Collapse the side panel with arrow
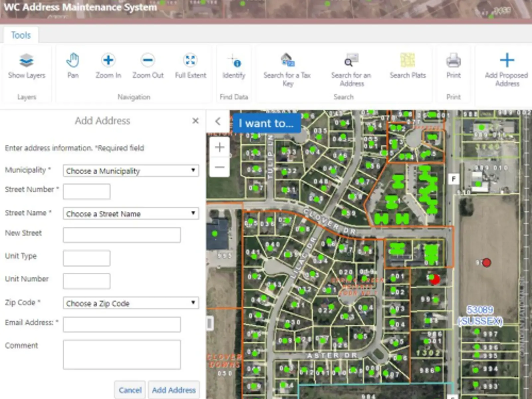 (x=218, y=121)
